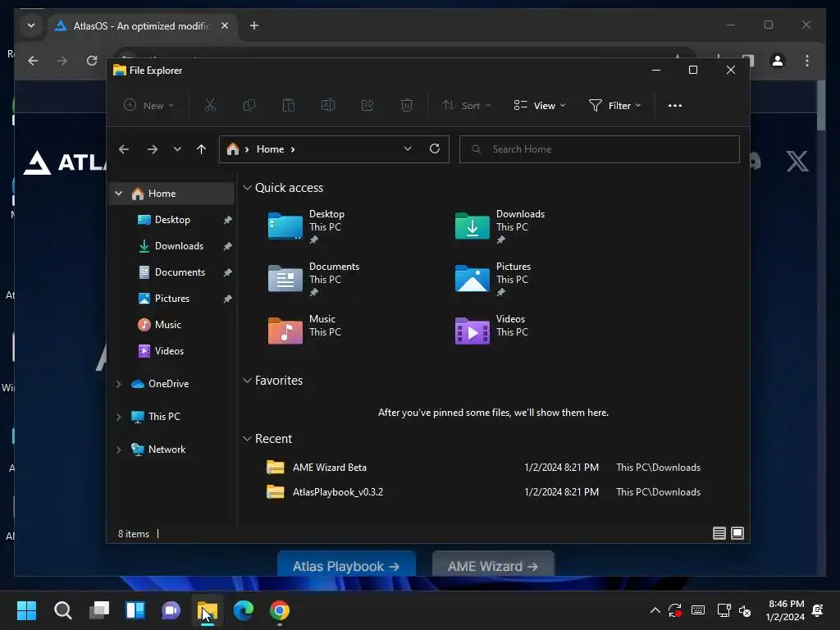Open the View dropdown menu
Screen dimensions: 840x630
coord(540,106)
